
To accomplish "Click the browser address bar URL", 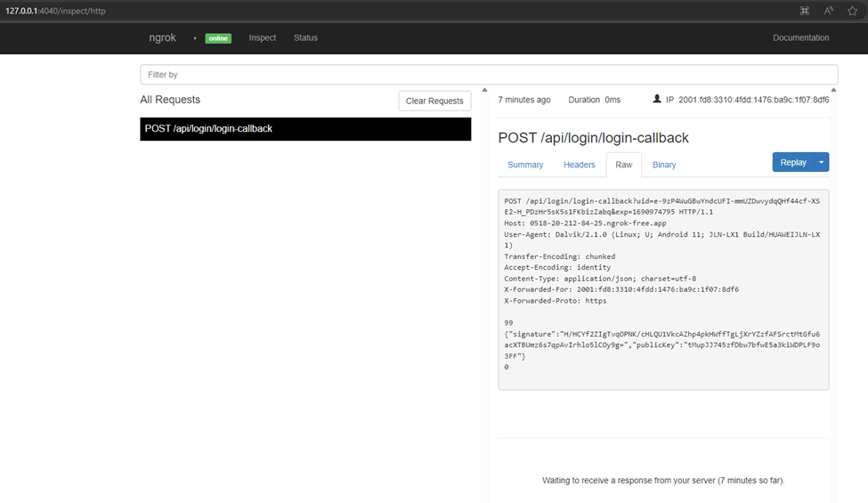I will 55,11.
